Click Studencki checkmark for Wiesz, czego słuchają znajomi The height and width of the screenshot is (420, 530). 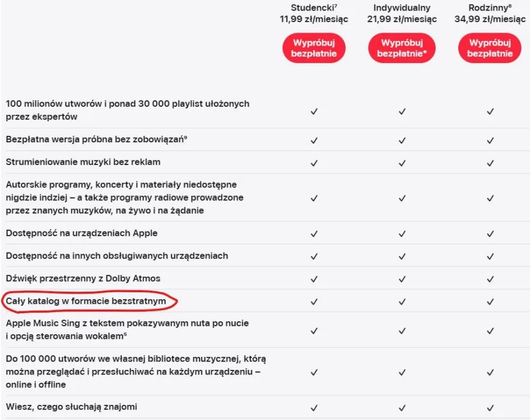click(x=314, y=407)
